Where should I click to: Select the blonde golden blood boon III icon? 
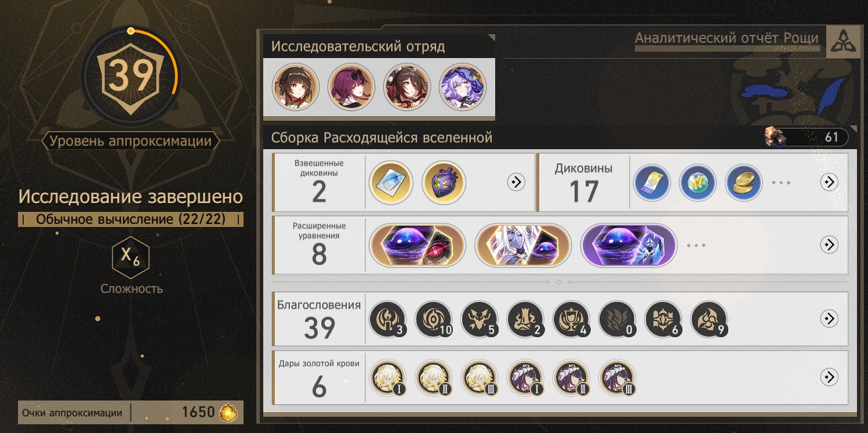(480, 377)
